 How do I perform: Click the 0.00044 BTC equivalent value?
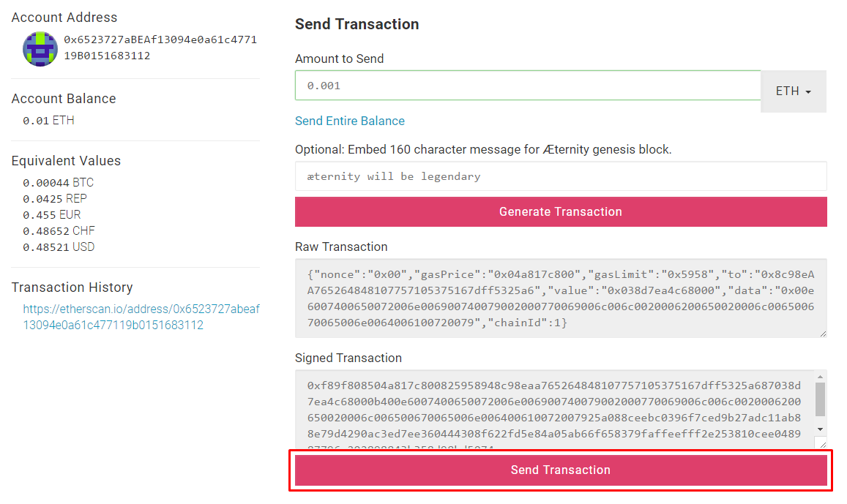[x=58, y=183]
